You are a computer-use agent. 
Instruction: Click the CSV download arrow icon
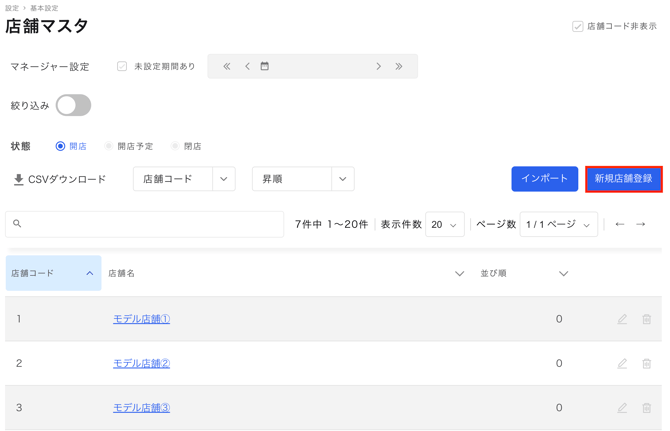pyautogui.click(x=18, y=179)
